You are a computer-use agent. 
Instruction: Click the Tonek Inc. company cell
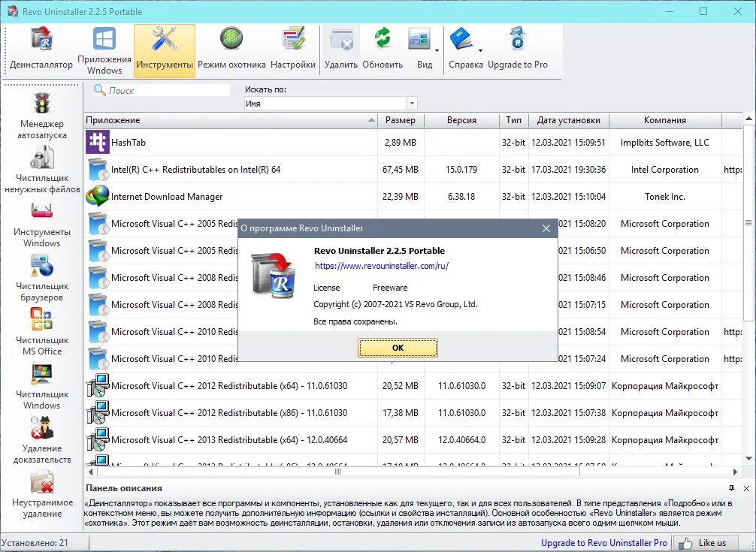point(665,197)
